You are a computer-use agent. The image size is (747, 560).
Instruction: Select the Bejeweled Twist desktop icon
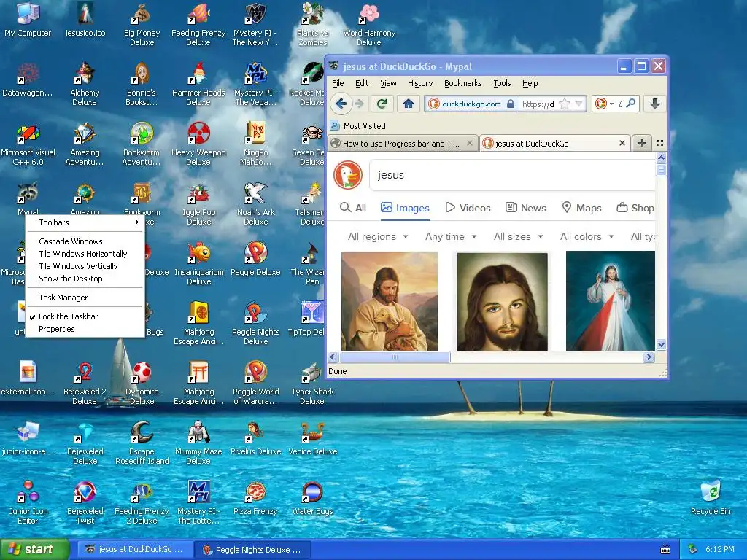click(x=85, y=502)
